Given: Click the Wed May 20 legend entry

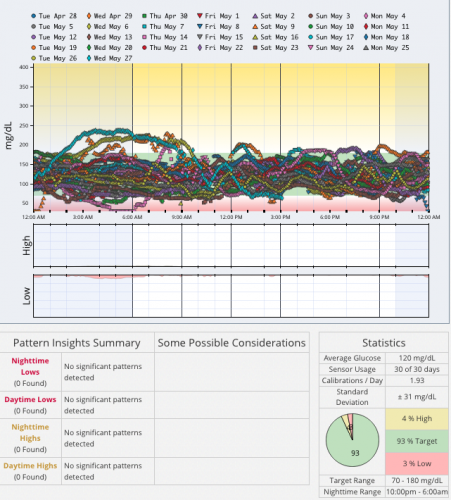Looking at the screenshot, I should (x=109, y=48).
